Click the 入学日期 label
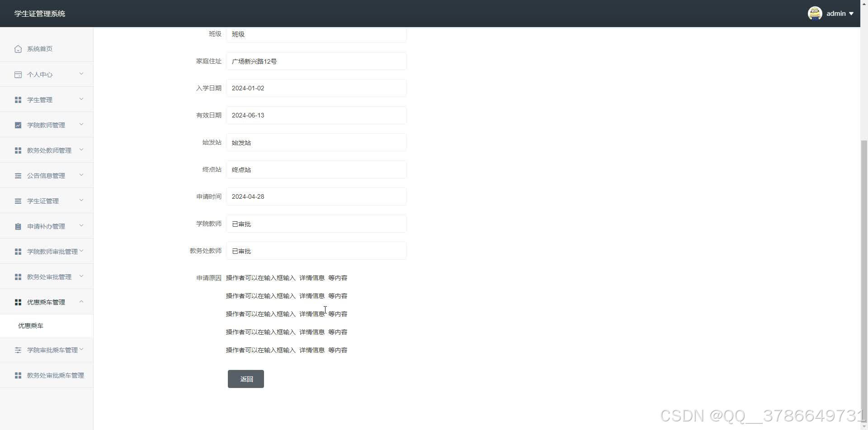868x430 pixels. pyautogui.click(x=209, y=88)
